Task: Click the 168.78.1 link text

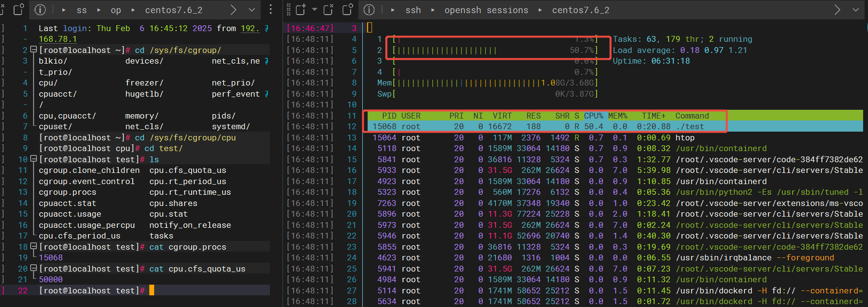Action: click(58, 39)
